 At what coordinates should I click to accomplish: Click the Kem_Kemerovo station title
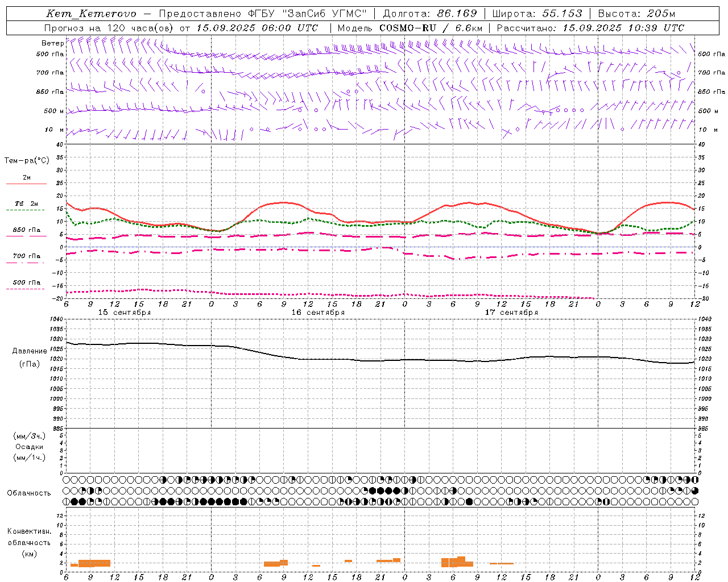(91, 14)
